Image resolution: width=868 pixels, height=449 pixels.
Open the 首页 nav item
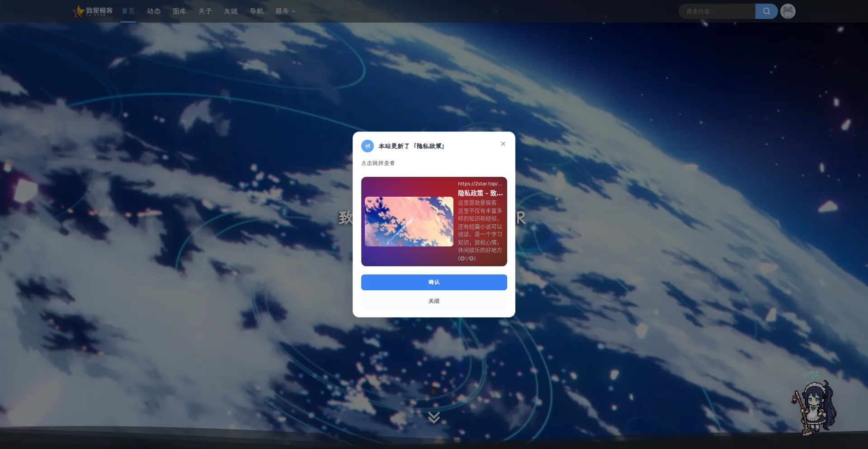pyautogui.click(x=128, y=11)
